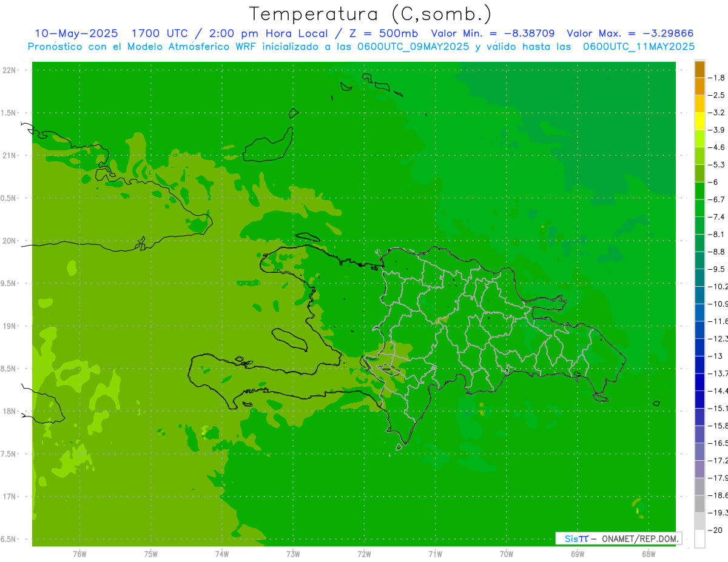The width and height of the screenshot is (728, 562).
Task: Click the "21N" latitude label
Action: coord(10,155)
